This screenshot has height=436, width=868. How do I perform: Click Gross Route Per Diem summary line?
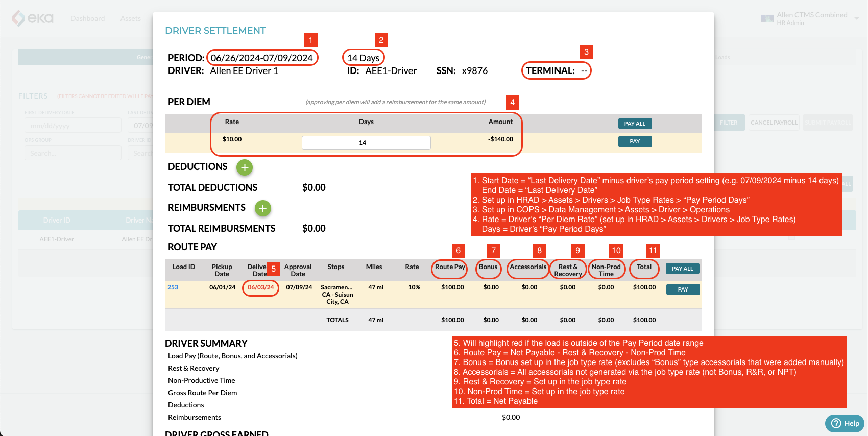pos(202,393)
